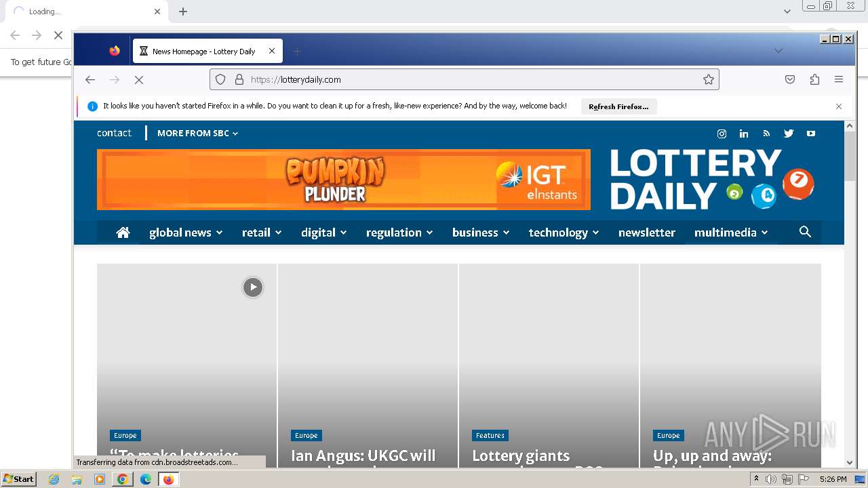Expand the MORE FROM SBC dropdown
The width and height of the screenshot is (868, 488).
click(x=198, y=134)
